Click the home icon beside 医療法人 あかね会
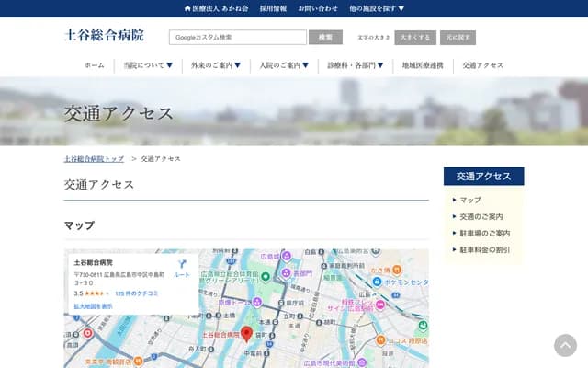 coord(188,8)
